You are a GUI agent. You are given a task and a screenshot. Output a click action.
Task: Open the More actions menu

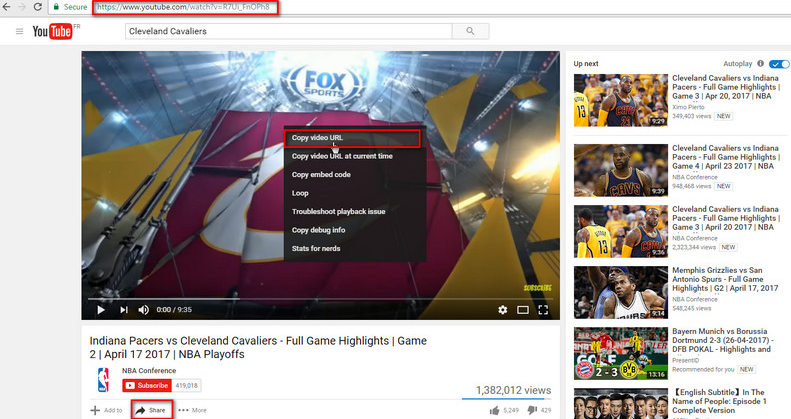[x=192, y=410]
